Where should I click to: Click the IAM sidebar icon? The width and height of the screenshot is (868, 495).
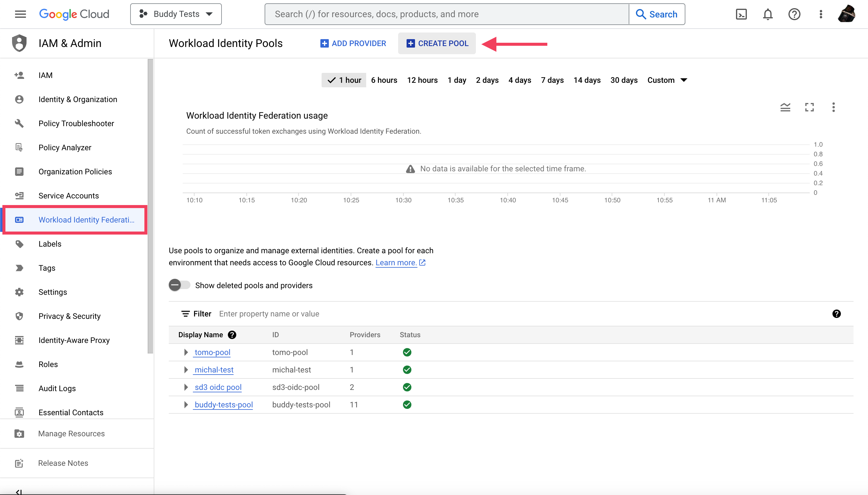(19, 75)
